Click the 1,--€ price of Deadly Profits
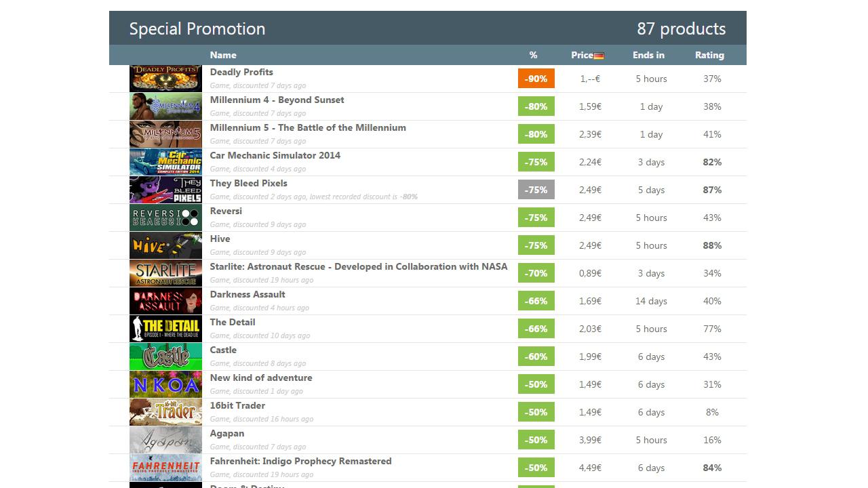The width and height of the screenshot is (868, 488). pos(590,79)
